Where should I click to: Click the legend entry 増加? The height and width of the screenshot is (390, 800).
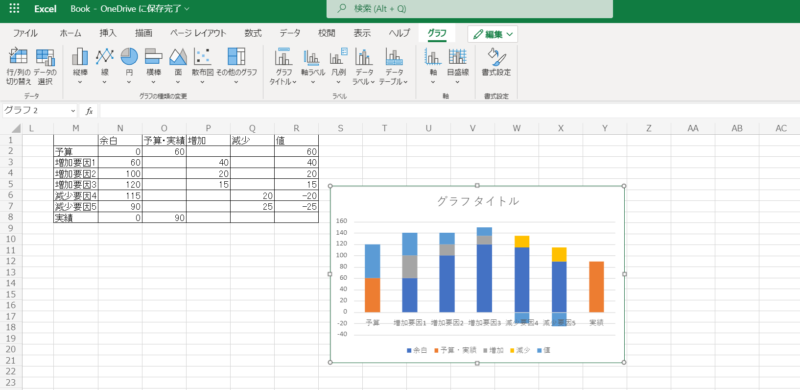(493, 350)
